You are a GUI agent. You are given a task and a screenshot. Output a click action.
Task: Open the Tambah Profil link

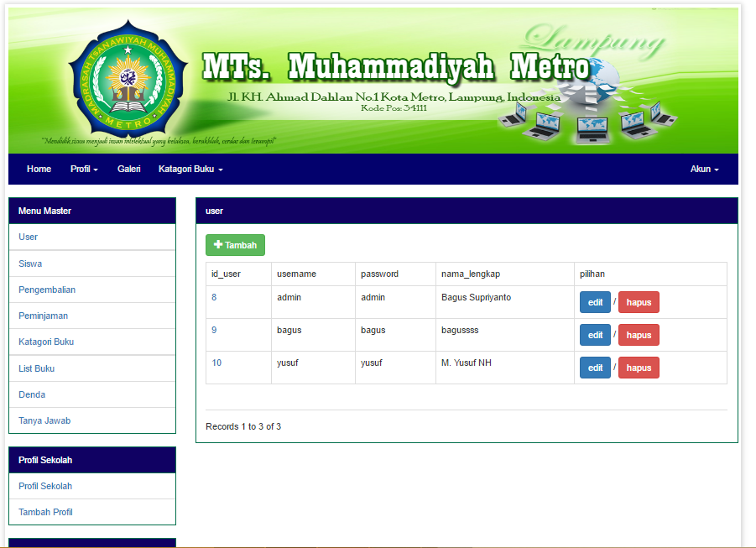[x=92, y=512]
